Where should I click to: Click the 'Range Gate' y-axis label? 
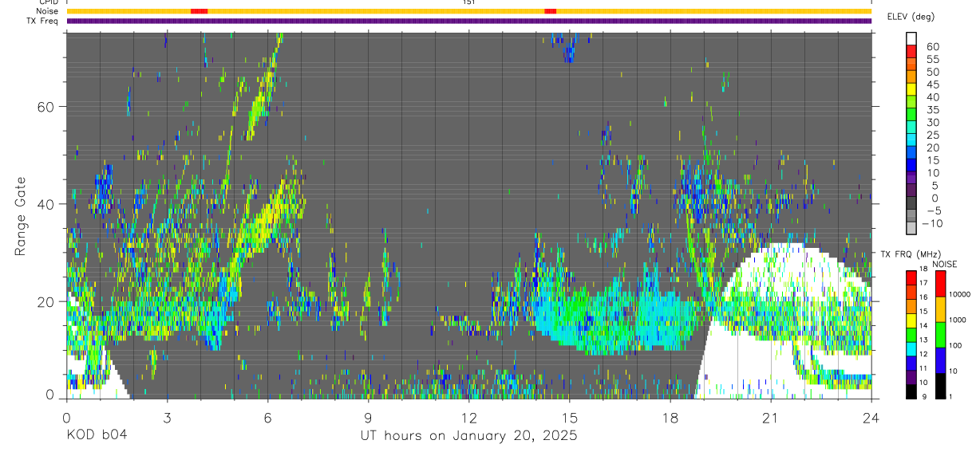[x=20, y=217]
